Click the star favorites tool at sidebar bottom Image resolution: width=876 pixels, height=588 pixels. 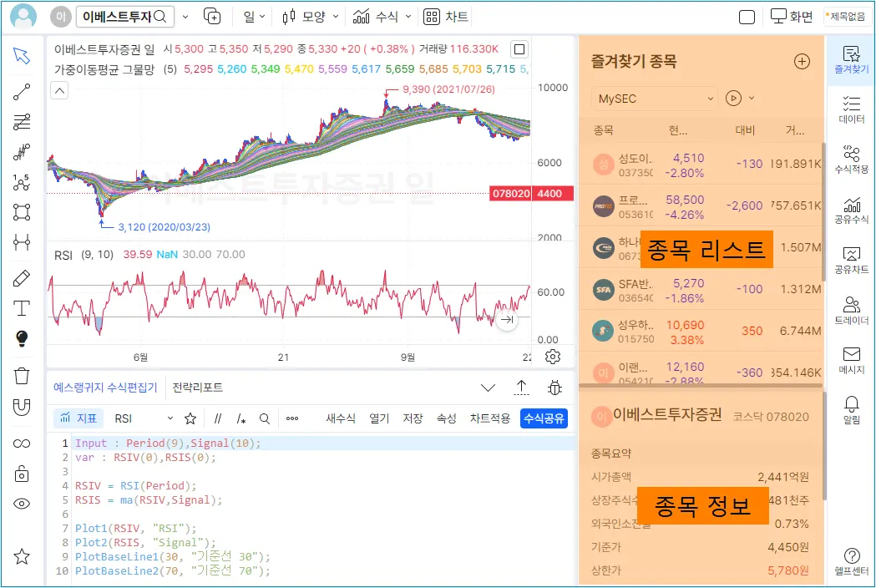point(22,556)
